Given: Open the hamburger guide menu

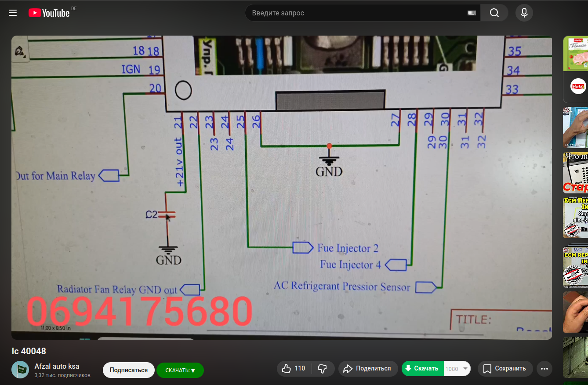Looking at the screenshot, I should click(13, 13).
